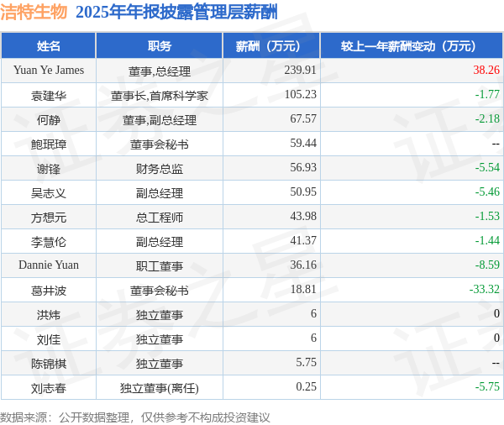Click salary value 43.98
Viewport: 504px width, 425px height.
click(303, 217)
